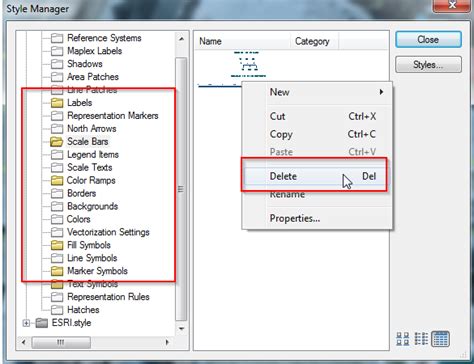Click the open Scale Bars folder icon
474x364 pixels.
point(57,142)
